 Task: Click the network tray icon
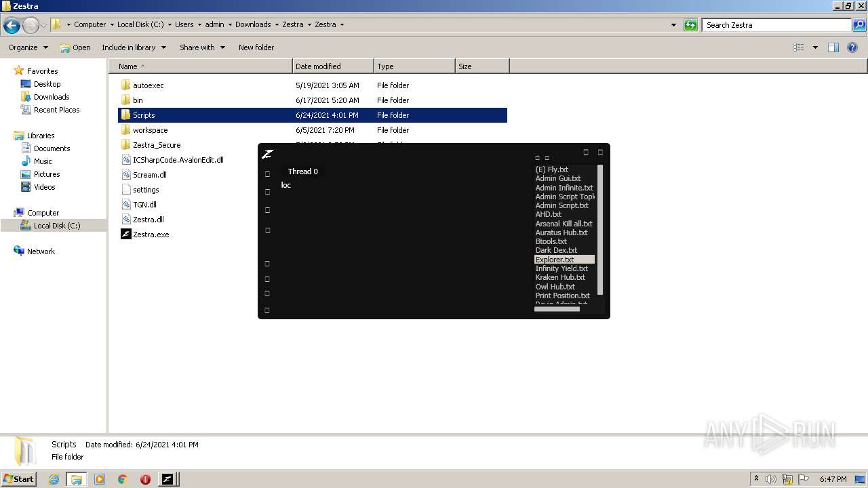pos(787,479)
